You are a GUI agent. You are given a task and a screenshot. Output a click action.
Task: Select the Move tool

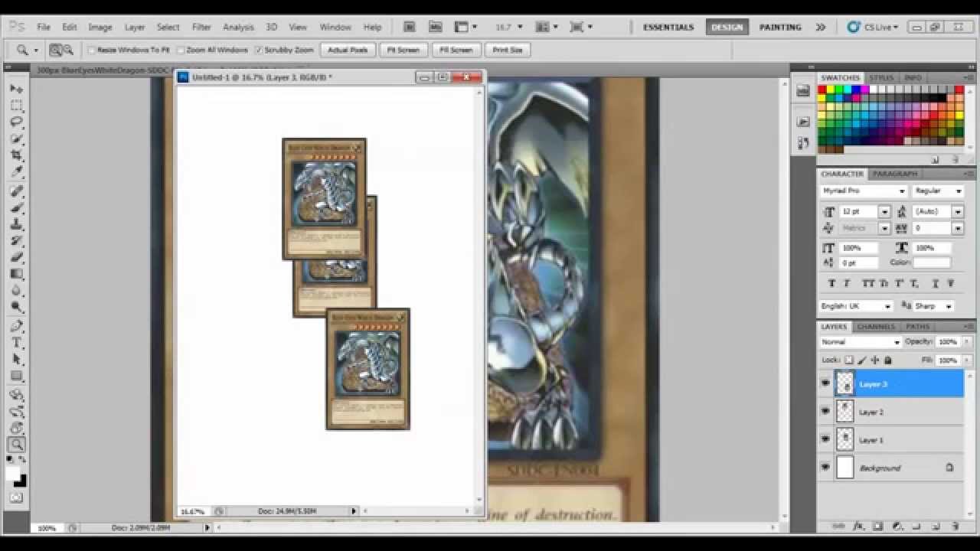(16, 89)
